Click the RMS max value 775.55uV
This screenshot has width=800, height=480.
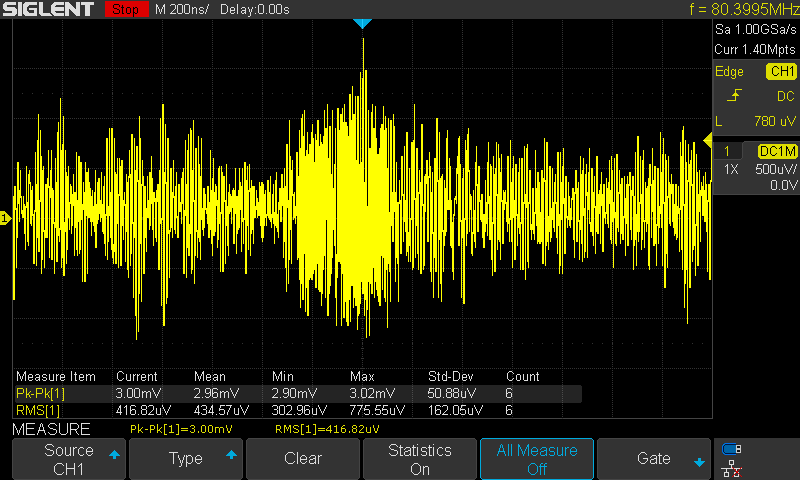click(377, 410)
